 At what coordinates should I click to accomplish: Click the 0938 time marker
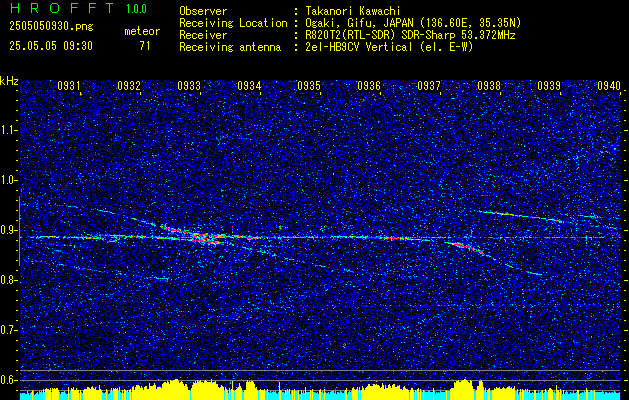click(x=489, y=85)
